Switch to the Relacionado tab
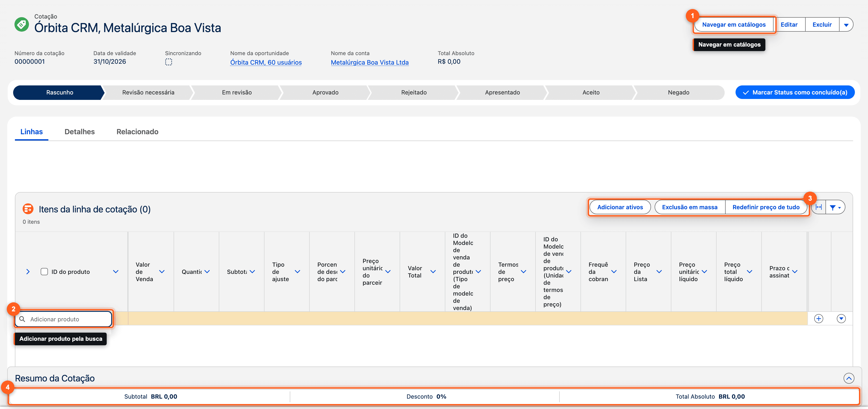Viewport: 868px width, 409px height. coord(137,132)
